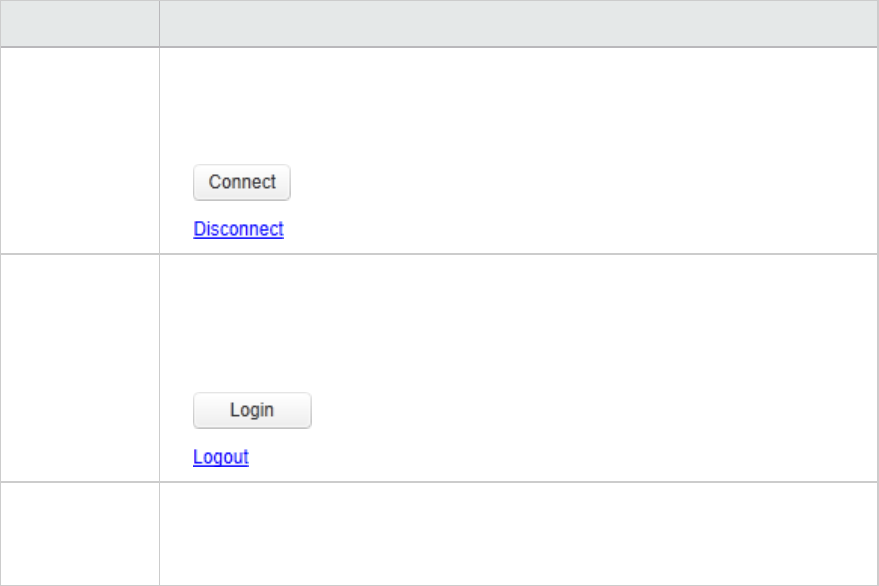Image resolution: width=879 pixels, height=586 pixels.
Task: Select the wide gray header cell
Action: pos(519,24)
